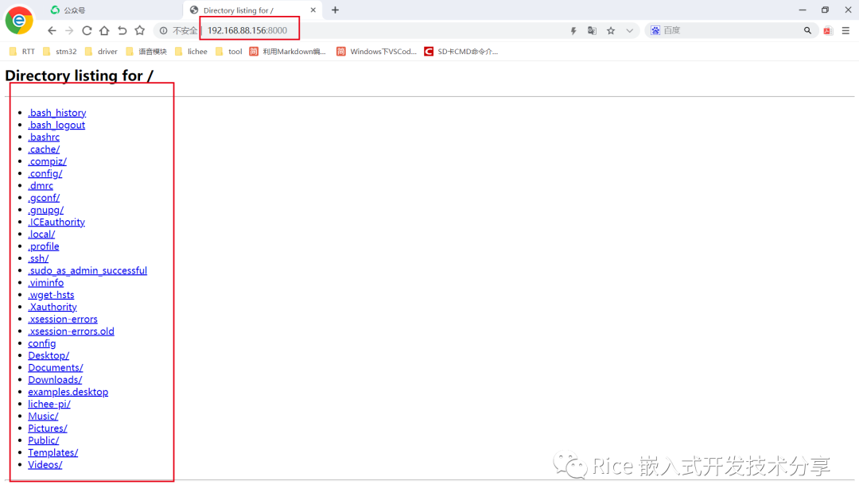
Task: Click the 百度 search box
Action: 732,31
